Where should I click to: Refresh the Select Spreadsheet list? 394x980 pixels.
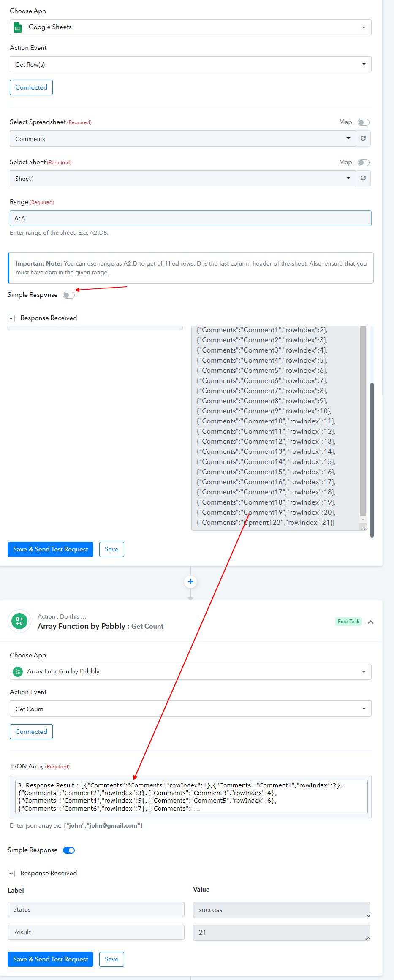(363, 138)
